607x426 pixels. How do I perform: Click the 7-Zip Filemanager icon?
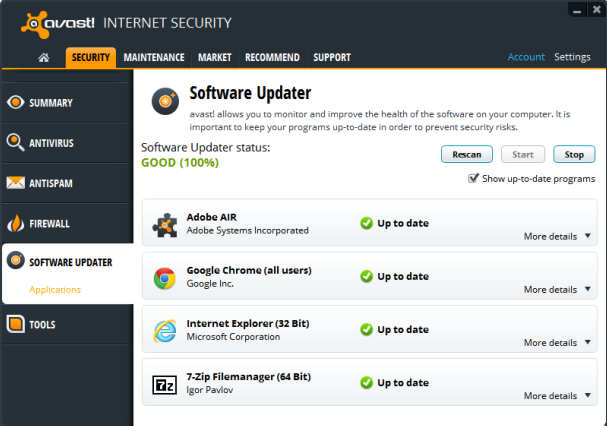165,384
